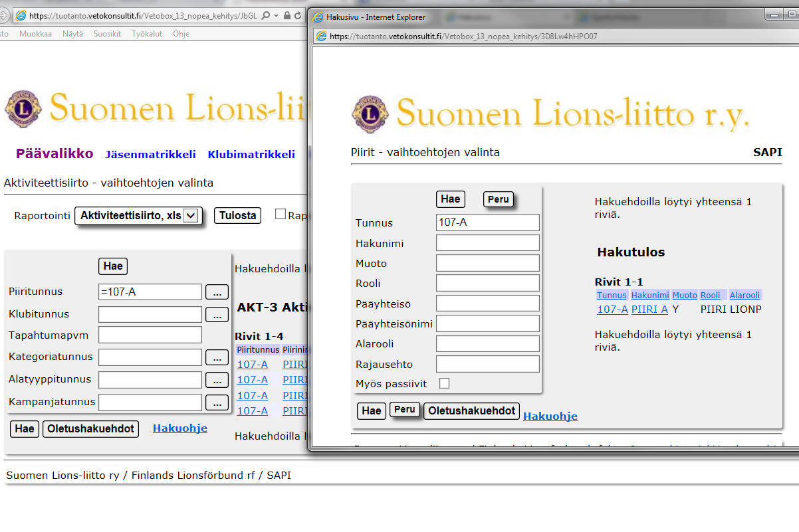Expand the Raportointi Aktiviteettisiirto, xls dropdown
Viewport: 799px width, 532px height.
(x=138, y=215)
